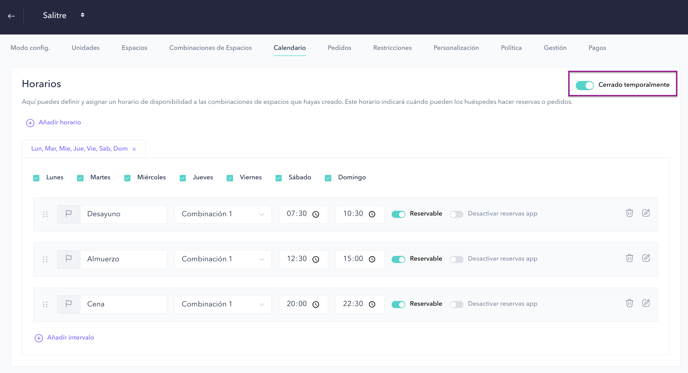Viewport: 688px width, 373px height.
Task: Open Combinación 1 dropdown for Cena
Action: [223, 305]
